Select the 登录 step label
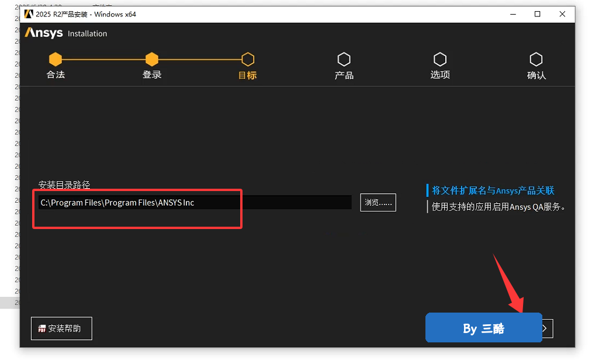The width and height of the screenshot is (599, 364). (x=152, y=75)
